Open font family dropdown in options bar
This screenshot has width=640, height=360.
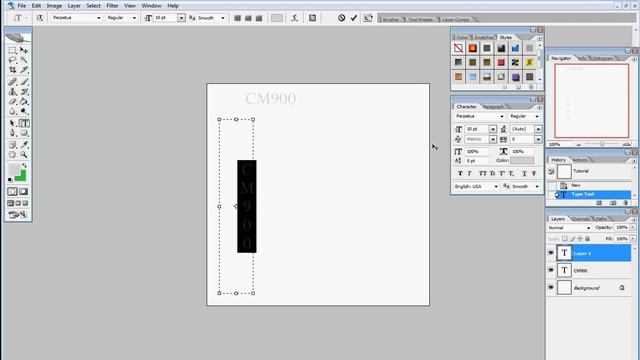coord(98,18)
